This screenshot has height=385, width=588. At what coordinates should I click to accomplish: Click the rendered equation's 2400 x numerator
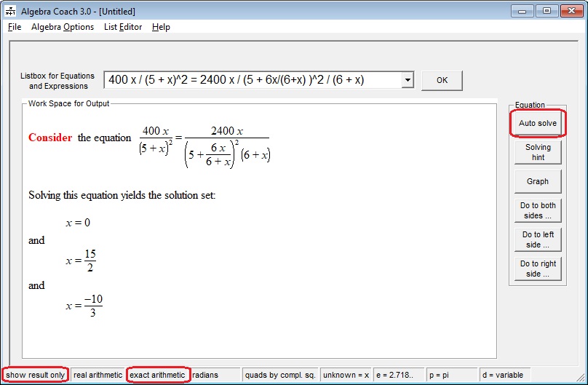click(227, 131)
